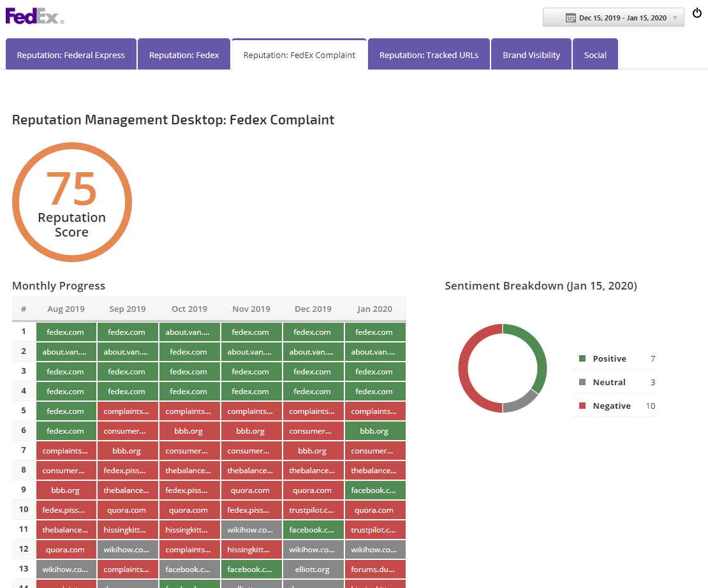The width and height of the screenshot is (708, 588).
Task: Go to the Brand Visibility tab
Action: [531, 55]
